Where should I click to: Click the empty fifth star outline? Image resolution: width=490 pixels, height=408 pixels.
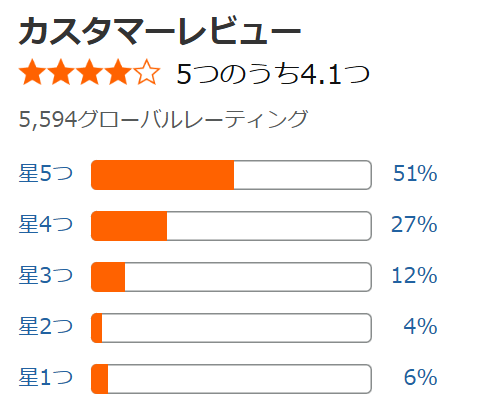pos(147,72)
